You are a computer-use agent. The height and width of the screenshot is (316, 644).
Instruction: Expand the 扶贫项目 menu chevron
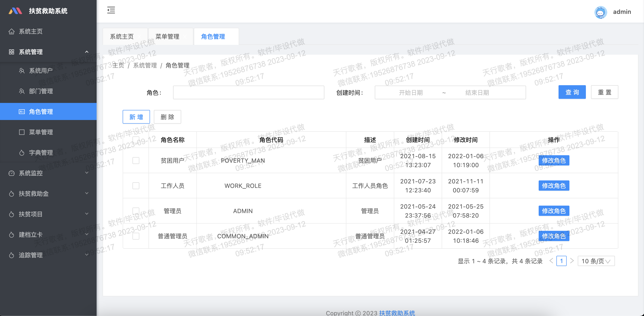pyautogui.click(x=87, y=214)
